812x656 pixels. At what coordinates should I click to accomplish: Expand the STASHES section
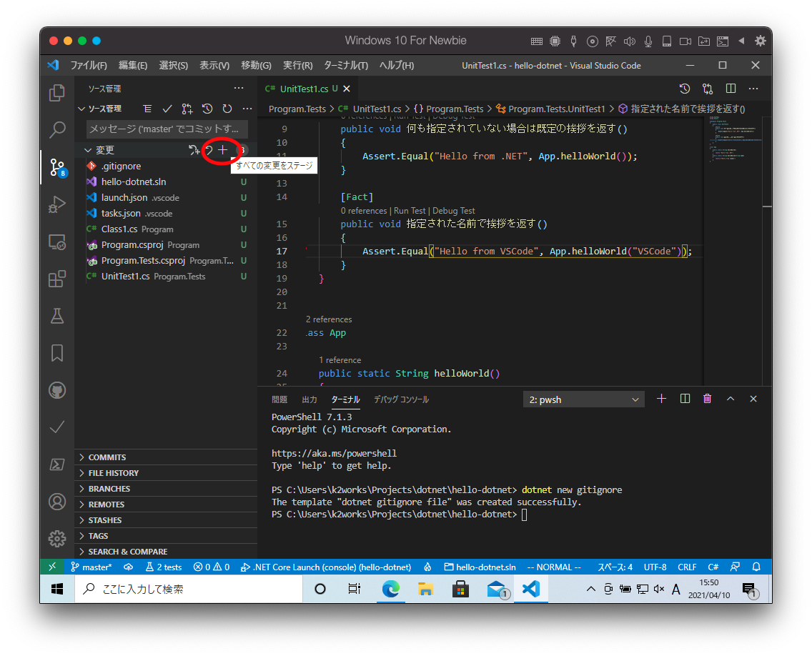(105, 520)
